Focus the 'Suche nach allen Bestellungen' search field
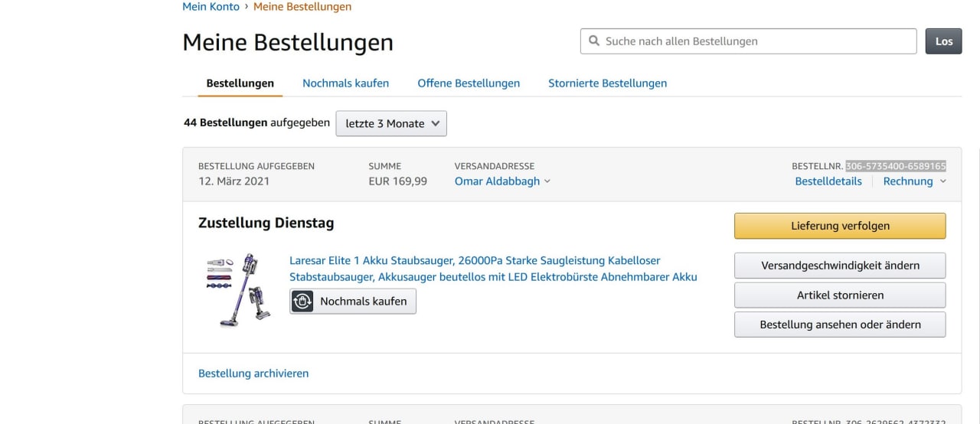The width and height of the screenshot is (980, 424). 758,41
